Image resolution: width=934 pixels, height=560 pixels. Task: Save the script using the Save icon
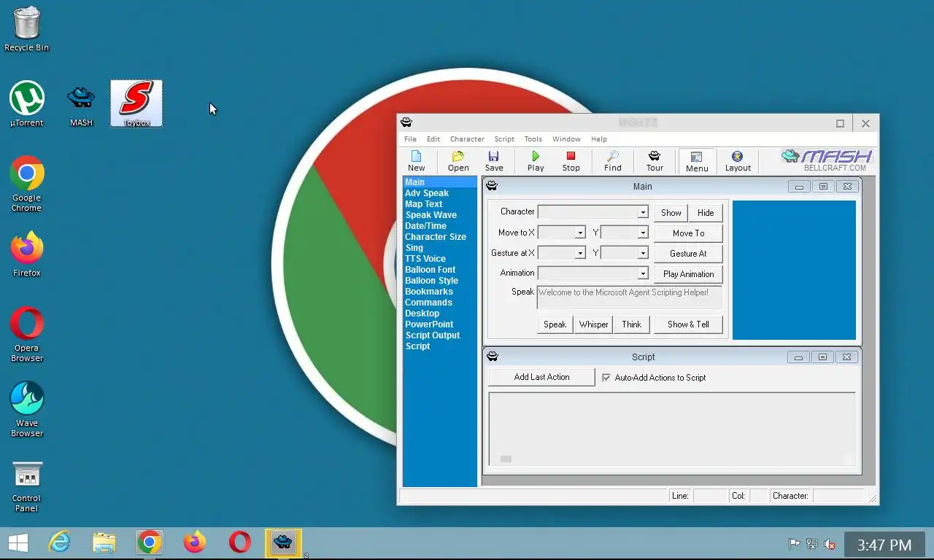(494, 161)
